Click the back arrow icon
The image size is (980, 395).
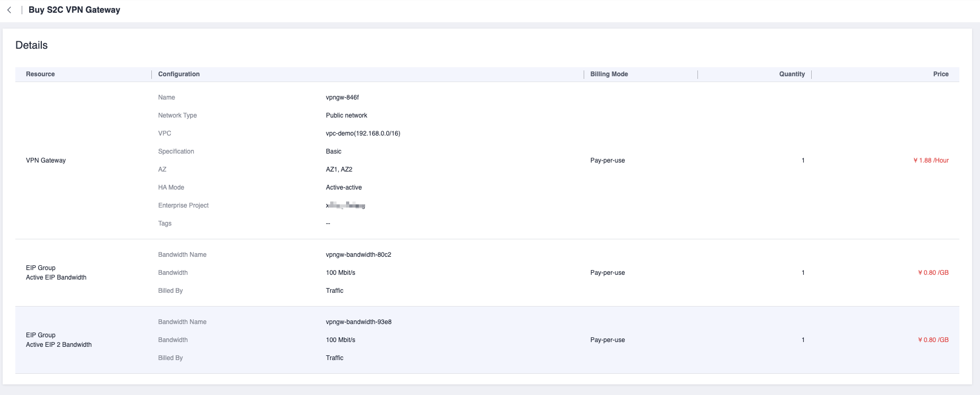pos(9,10)
